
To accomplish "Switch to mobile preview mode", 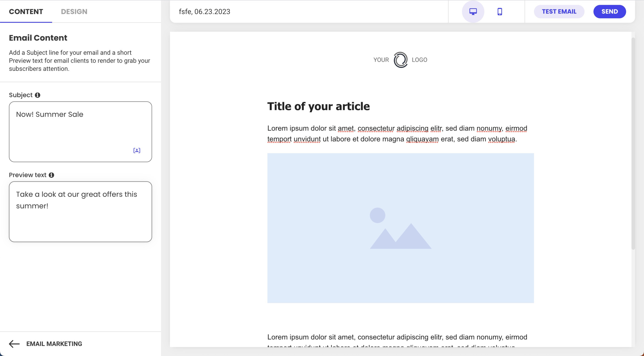I will 500,12.
